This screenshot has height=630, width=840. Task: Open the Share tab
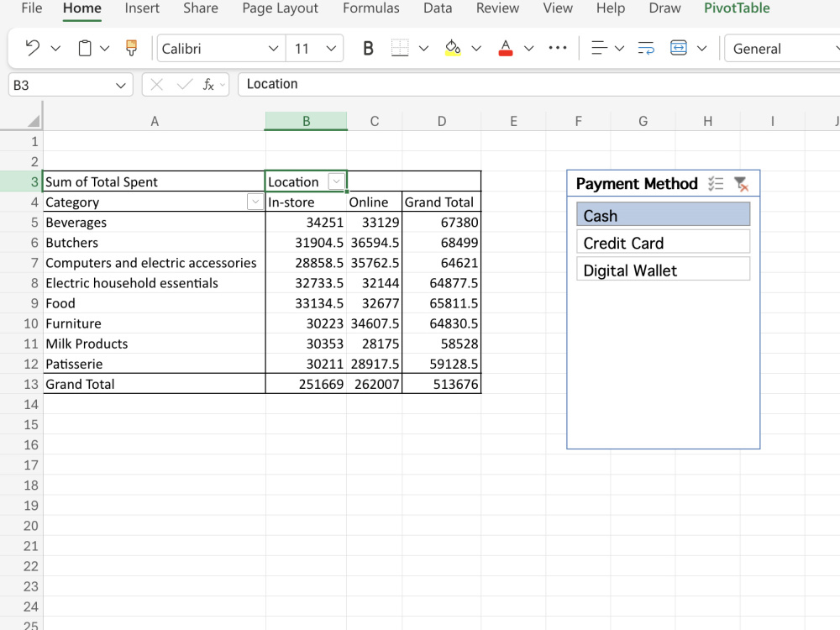(201, 8)
